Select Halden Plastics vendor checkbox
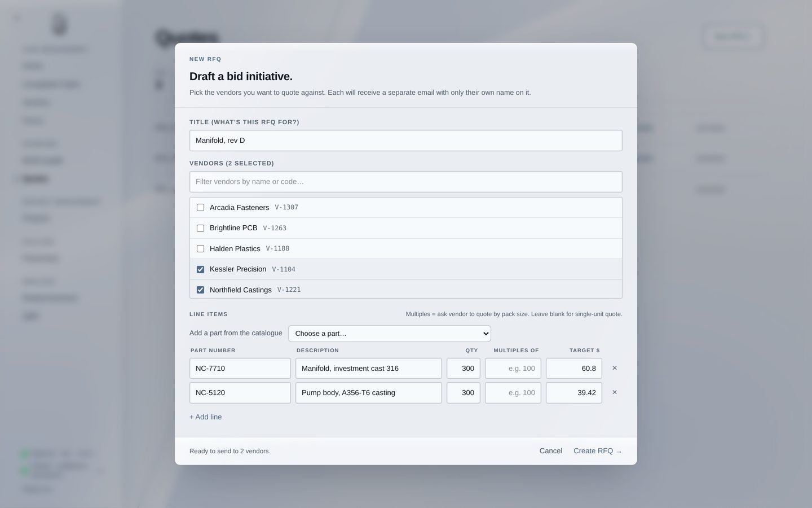Image resolution: width=812 pixels, height=508 pixels. click(x=200, y=249)
